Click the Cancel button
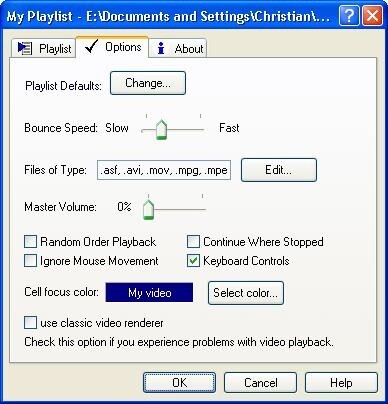The image size is (388, 404). click(260, 383)
